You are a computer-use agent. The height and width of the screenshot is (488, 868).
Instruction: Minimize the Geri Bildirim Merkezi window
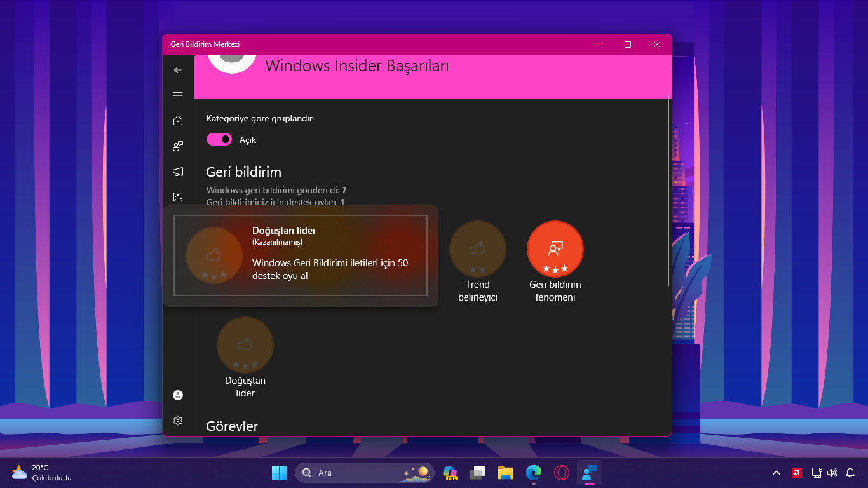pyautogui.click(x=599, y=44)
